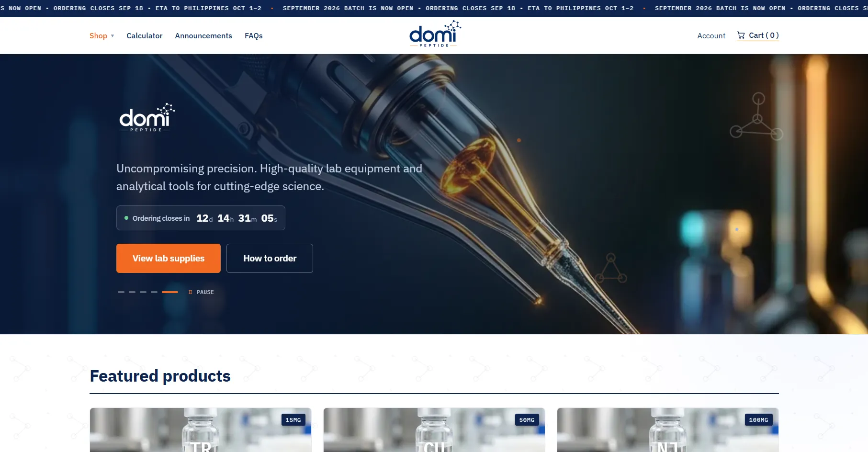The image size is (868, 452).
Task: Click the shopping cart icon
Action: (741, 35)
